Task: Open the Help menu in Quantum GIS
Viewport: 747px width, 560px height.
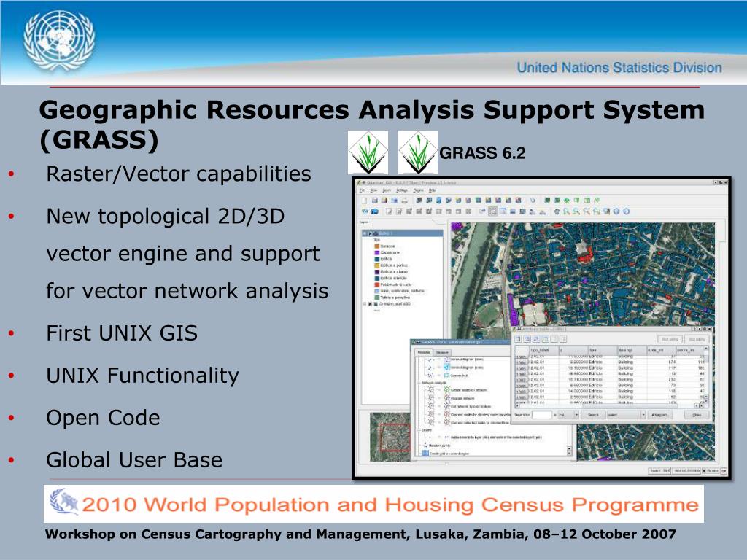Action: point(432,190)
